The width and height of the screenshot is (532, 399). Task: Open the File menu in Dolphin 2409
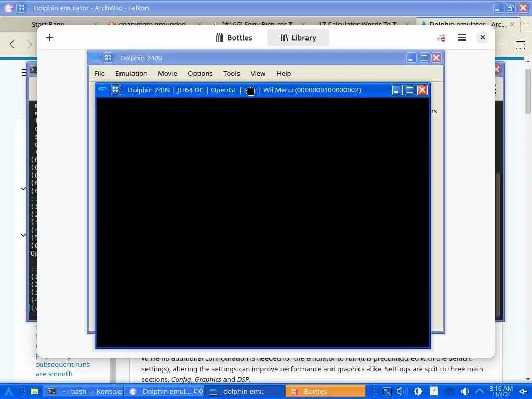(x=99, y=73)
